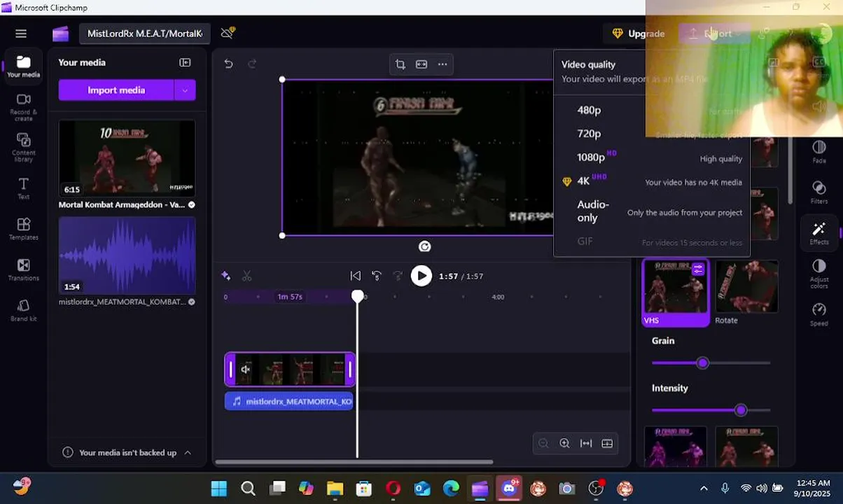The height and width of the screenshot is (504, 843).
Task: Fit the timeline to screen
Action: (x=586, y=443)
